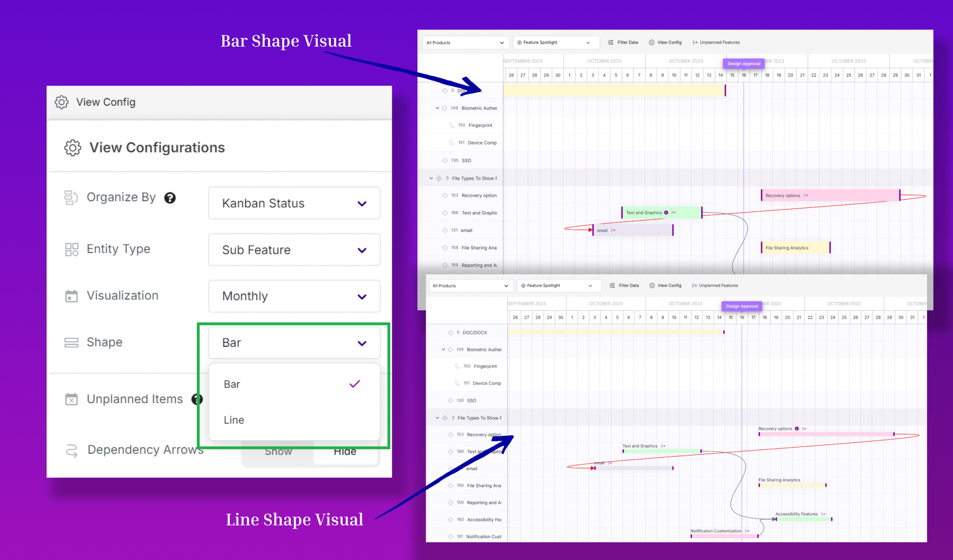Click the Dependency Arrows icon
This screenshot has width=953, height=560.
click(71, 450)
